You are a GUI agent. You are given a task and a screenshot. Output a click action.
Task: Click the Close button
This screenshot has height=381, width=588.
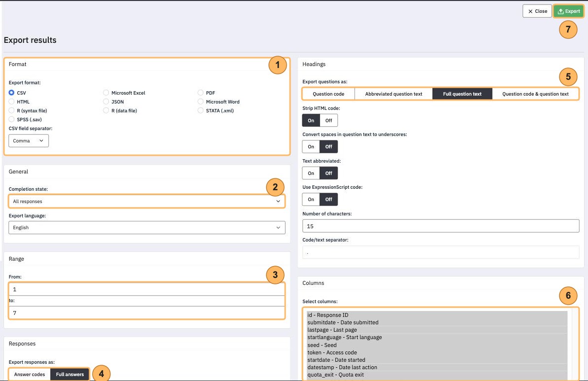pos(537,11)
